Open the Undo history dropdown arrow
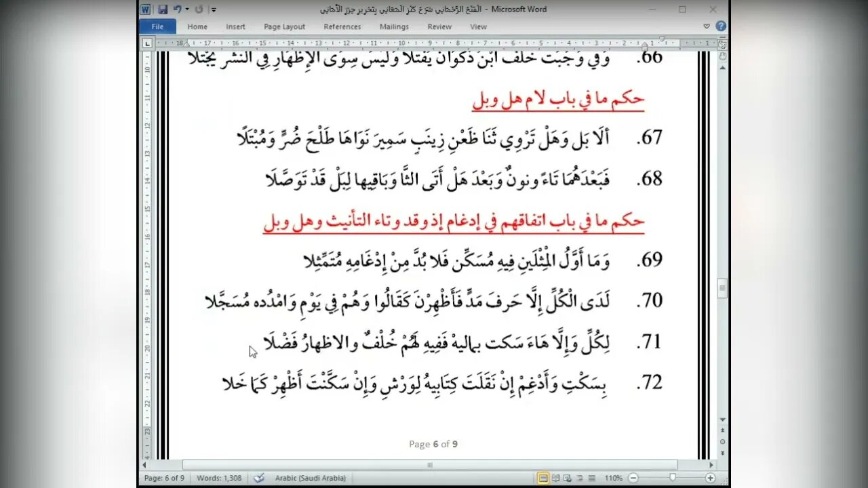This screenshot has width=868, height=488. tap(186, 9)
